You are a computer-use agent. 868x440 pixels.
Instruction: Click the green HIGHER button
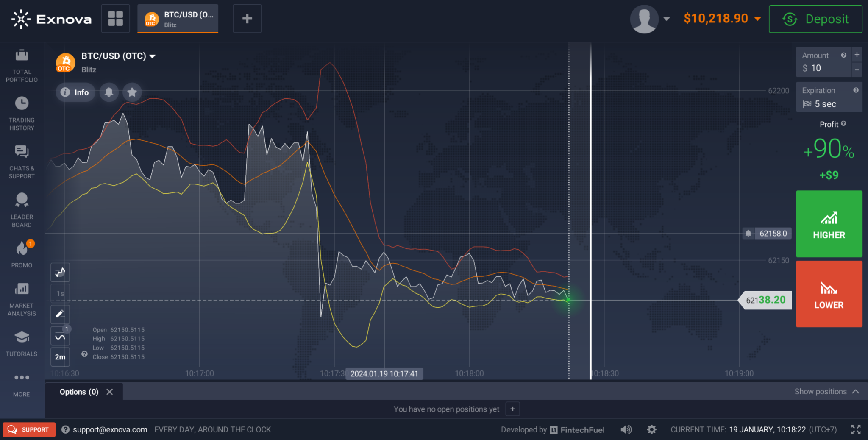point(829,224)
